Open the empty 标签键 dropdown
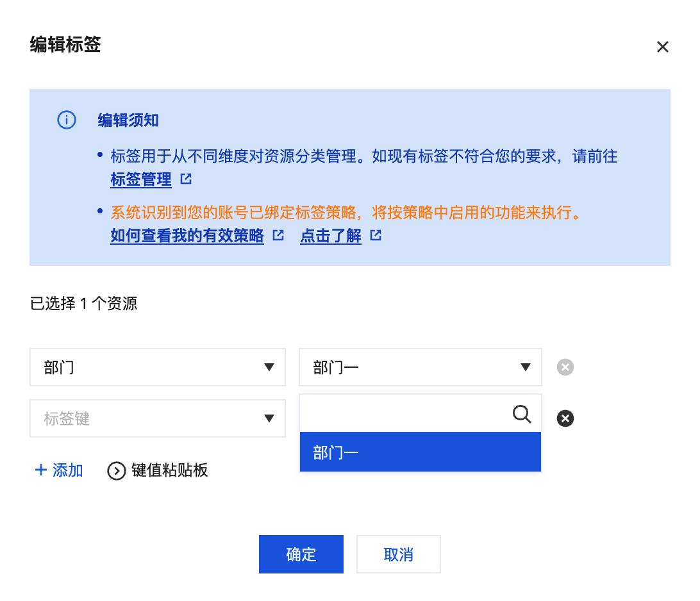700x601 pixels. click(x=157, y=419)
